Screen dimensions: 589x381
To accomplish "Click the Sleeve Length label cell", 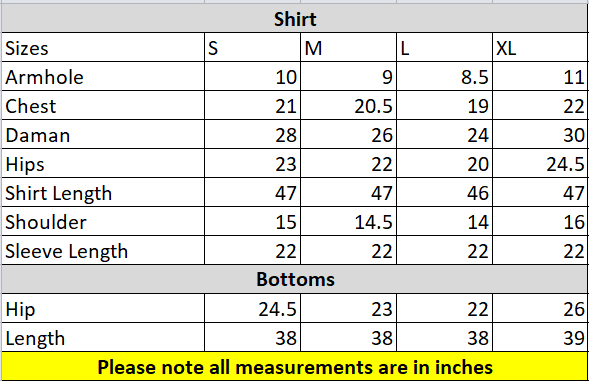I will pos(103,250).
